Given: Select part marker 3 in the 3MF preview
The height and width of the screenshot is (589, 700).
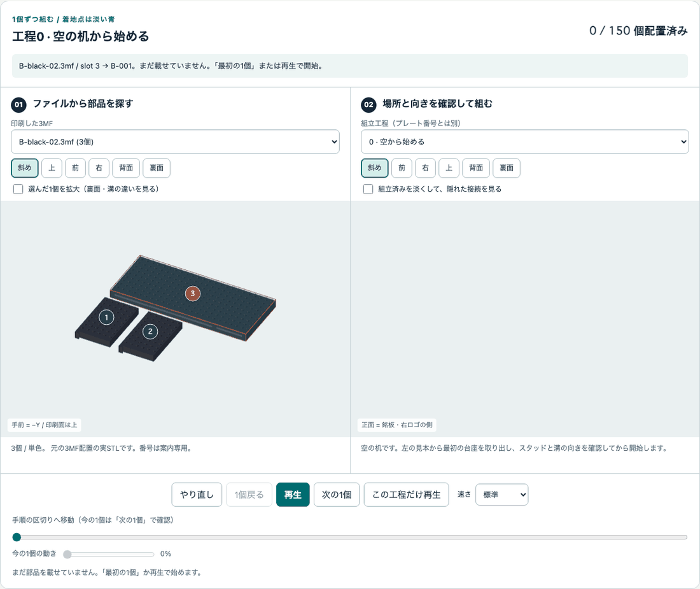Looking at the screenshot, I should point(192,294).
